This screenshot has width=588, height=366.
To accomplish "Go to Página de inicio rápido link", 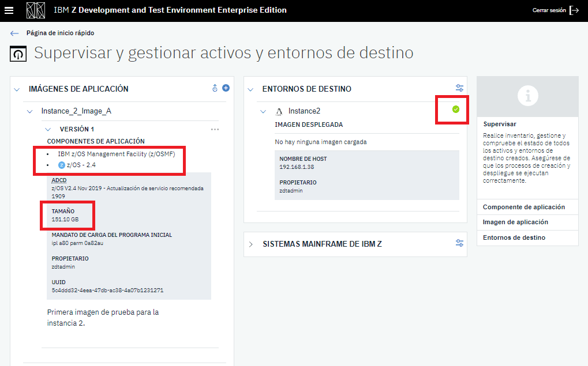I will [60, 33].
